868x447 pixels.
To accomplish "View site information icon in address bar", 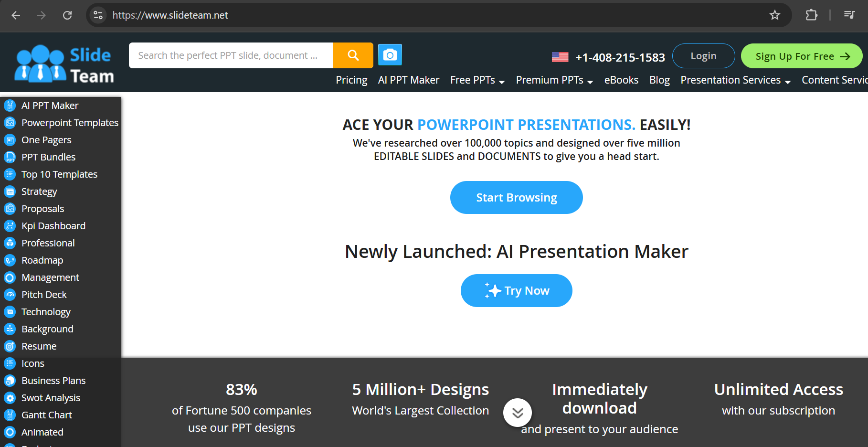I will tap(98, 15).
